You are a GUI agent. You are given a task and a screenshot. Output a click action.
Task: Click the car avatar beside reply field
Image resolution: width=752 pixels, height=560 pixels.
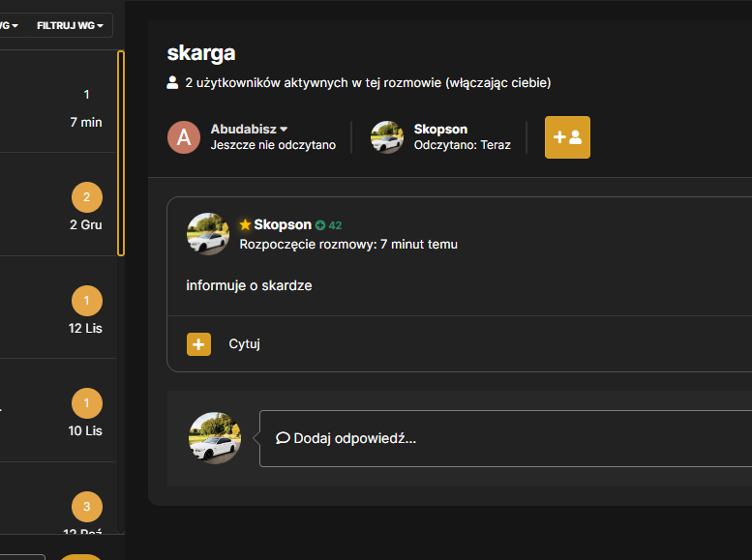click(x=215, y=438)
